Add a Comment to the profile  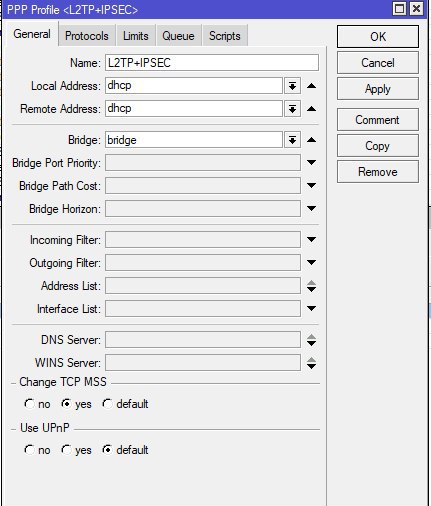(378, 119)
